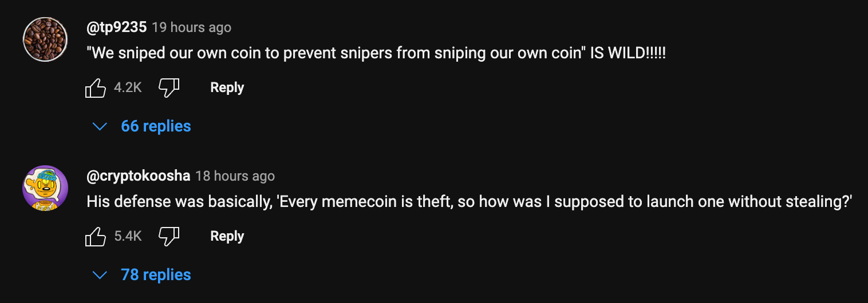Like the comment by @tp9235
Screen dimensions: 868x303
pyautogui.click(x=96, y=87)
